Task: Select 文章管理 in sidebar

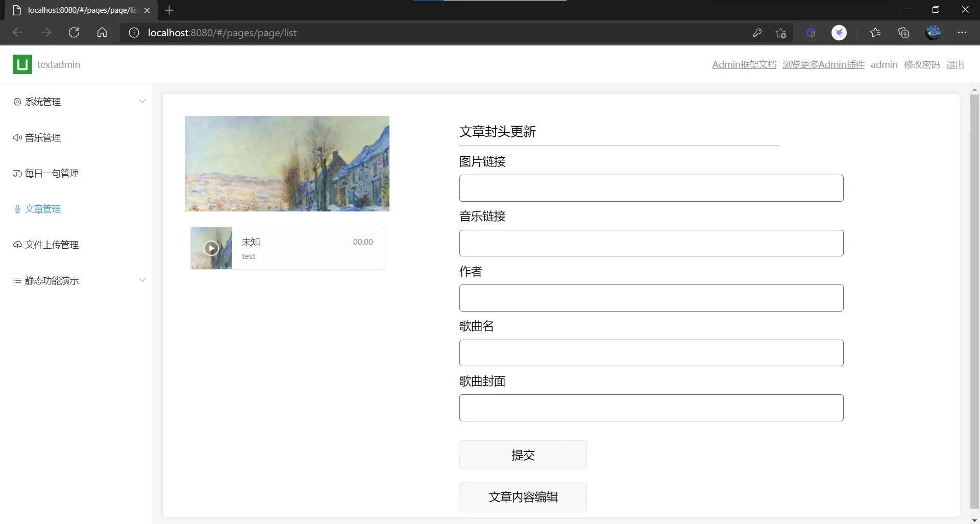Action: 43,209
